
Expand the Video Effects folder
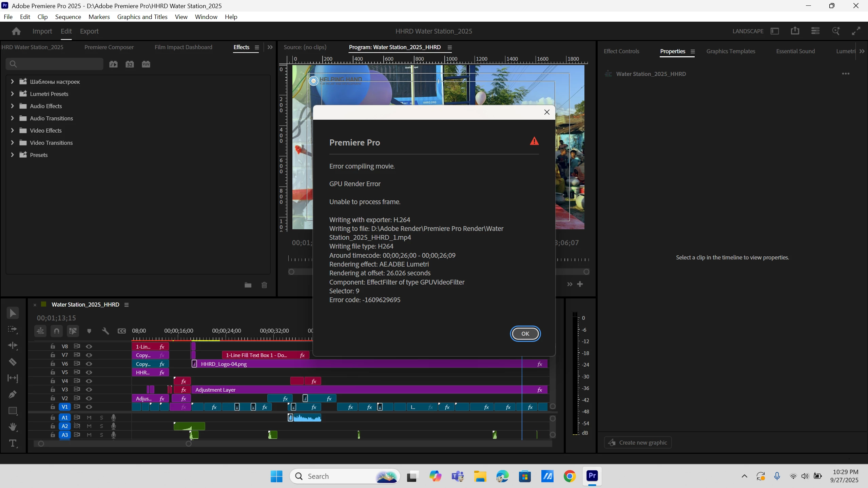(13, 131)
